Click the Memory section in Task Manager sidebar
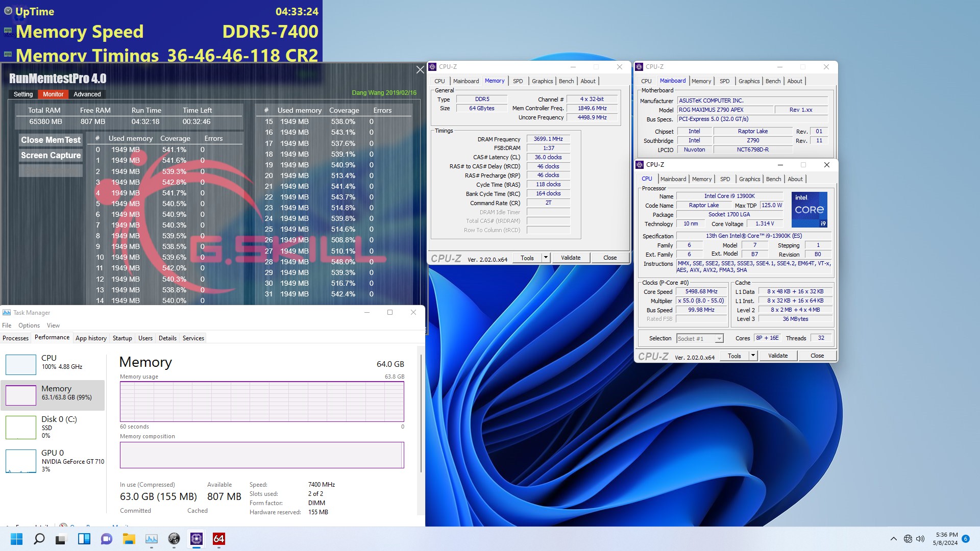The height and width of the screenshot is (551, 980). point(53,392)
